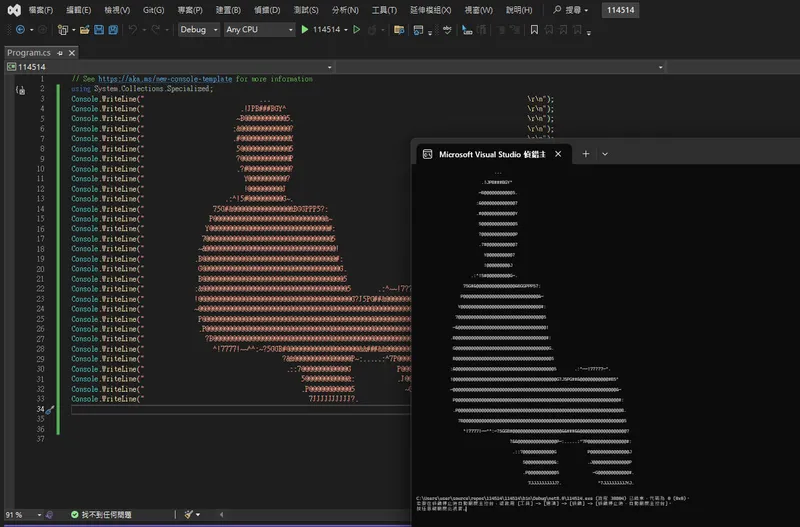
Task: Click the green check no-issues indicator
Action: coord(74,514)
